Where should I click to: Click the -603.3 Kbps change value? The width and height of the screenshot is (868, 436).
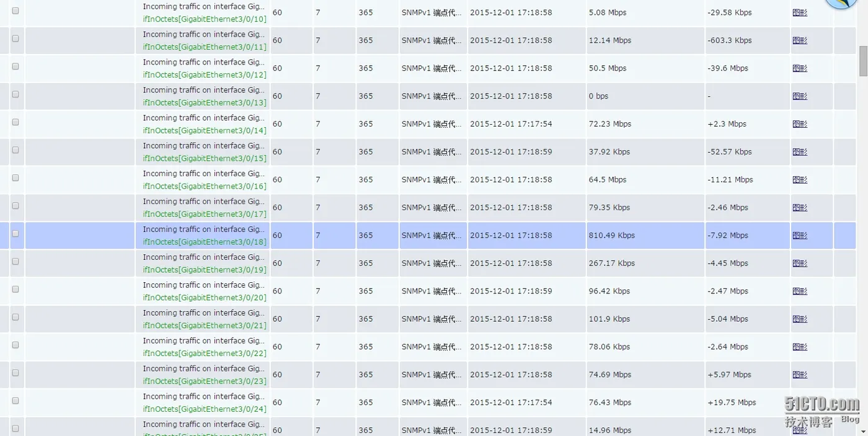(730, 40)
